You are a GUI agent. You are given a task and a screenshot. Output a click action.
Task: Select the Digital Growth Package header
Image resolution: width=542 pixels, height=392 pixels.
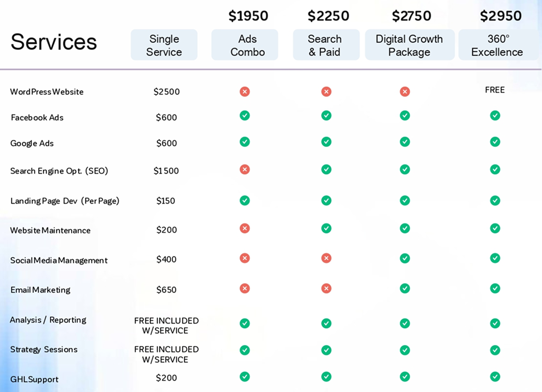[409, 45]
